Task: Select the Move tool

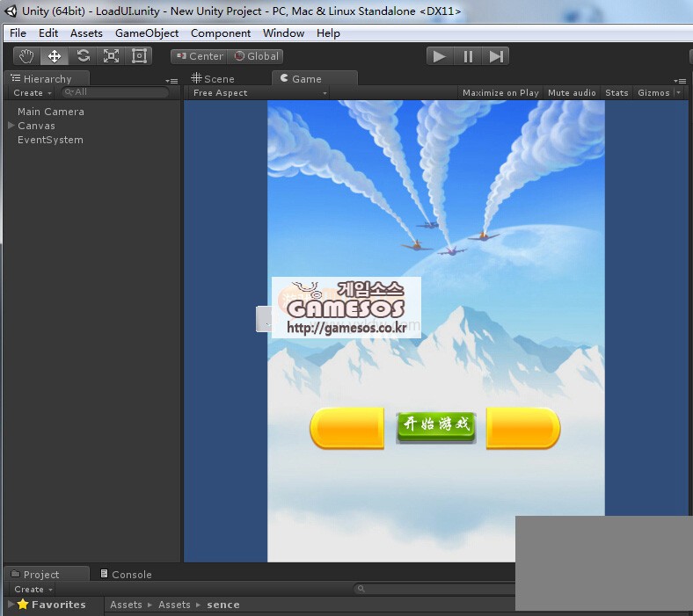Action: [x=55, y=56]
